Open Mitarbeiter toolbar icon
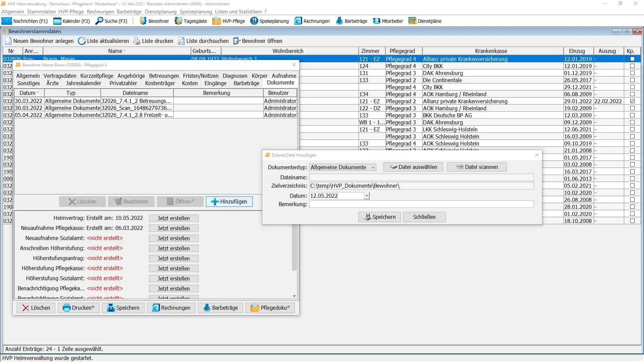Image resolution: width=644 pixels, height=362 pixels. [x=377, y=21]
